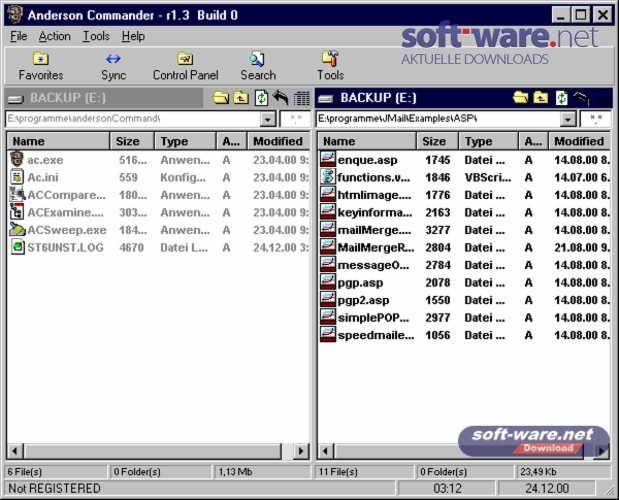619x500 pixels.
Task: Click left panel file filter box
Action: coord(295,119)
